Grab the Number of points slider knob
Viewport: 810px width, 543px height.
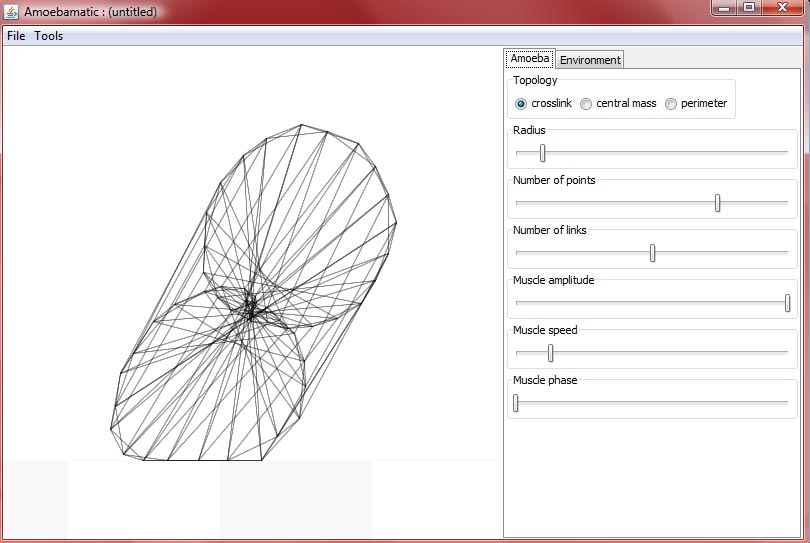[x=717, y=203]
